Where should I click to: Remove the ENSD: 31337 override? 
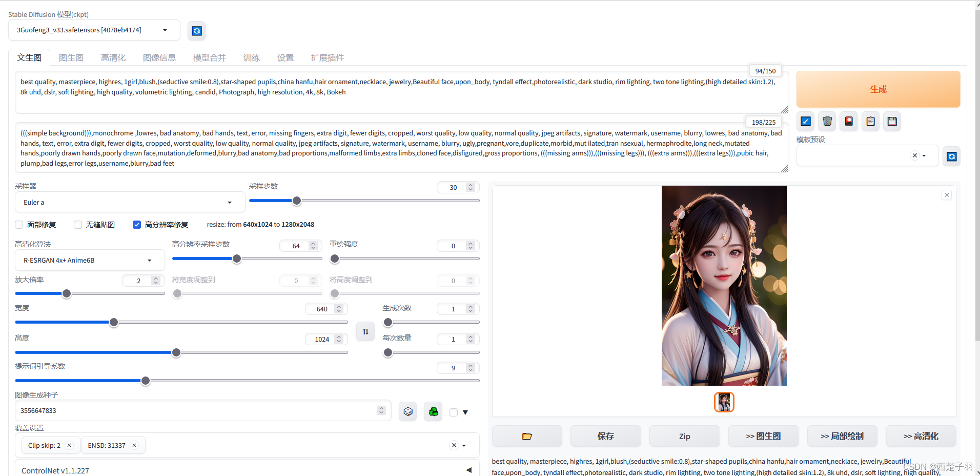134,445
